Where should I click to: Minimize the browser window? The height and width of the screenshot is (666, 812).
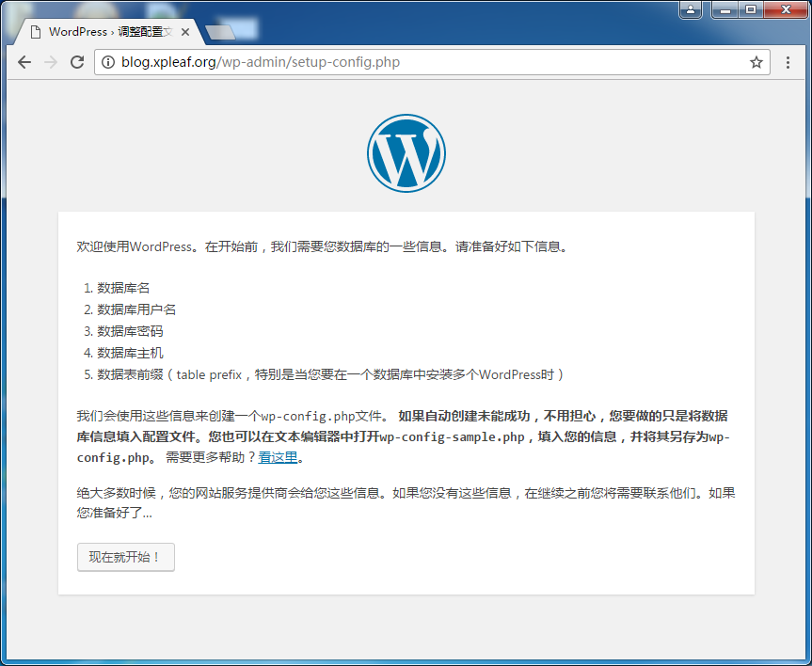725,9
